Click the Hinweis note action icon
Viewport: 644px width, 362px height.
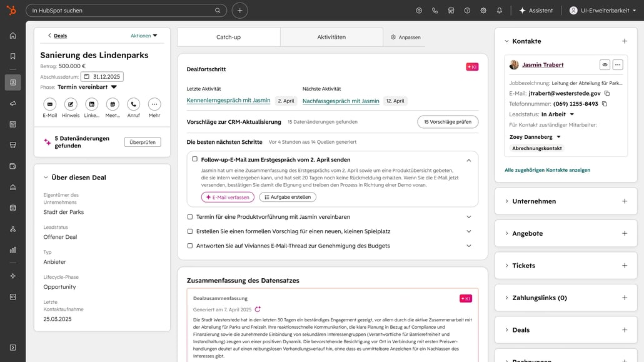point(71,104)
